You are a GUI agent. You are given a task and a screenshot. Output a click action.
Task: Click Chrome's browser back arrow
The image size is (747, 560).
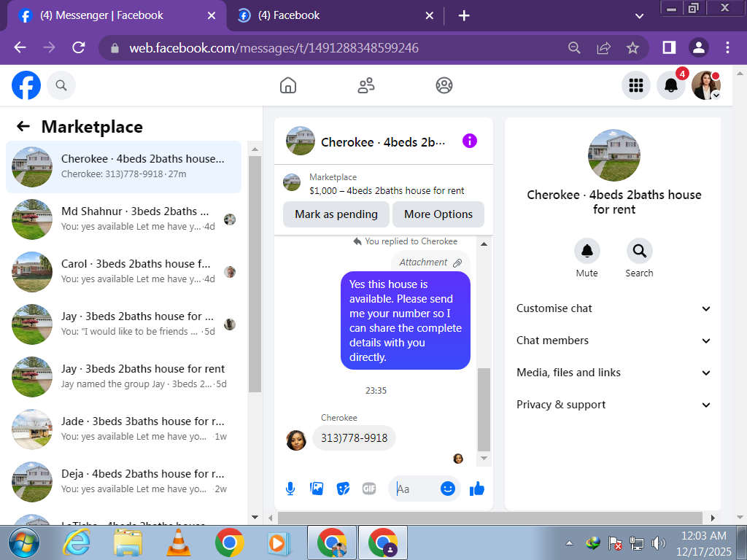[x=20, y=47]
